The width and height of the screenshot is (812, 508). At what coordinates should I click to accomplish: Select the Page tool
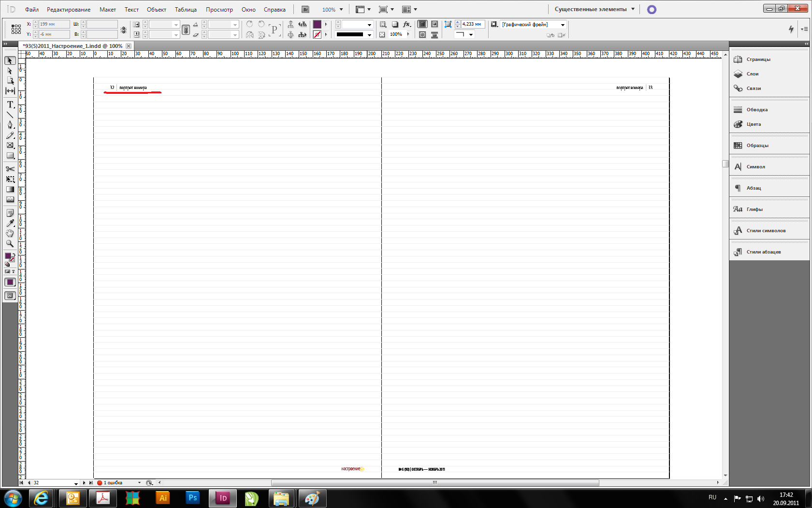(10, 81)
